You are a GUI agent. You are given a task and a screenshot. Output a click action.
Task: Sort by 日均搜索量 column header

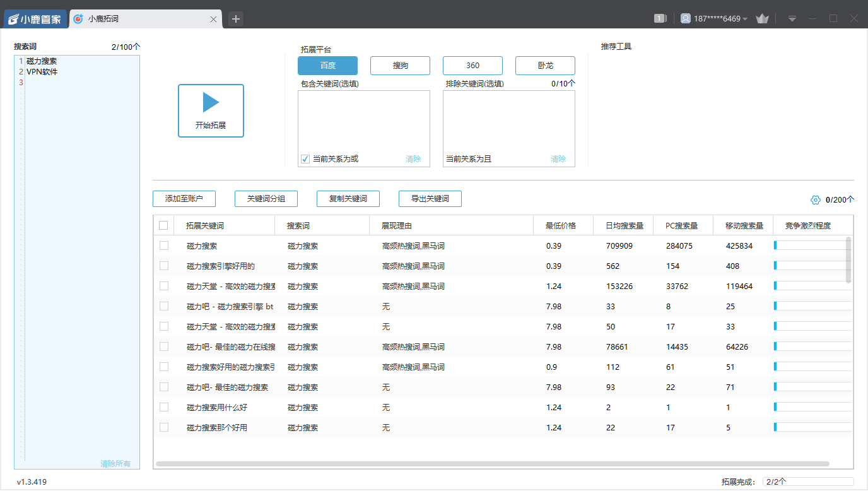[625, 225]
